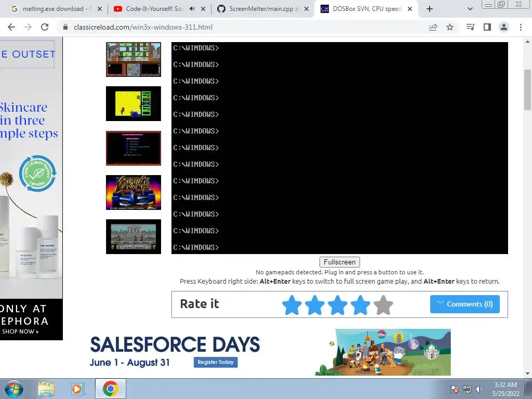Screen dimensions: 532x399
Task: Close the ScreenMelter GitHub tab
Action: [x=307, y=9]
